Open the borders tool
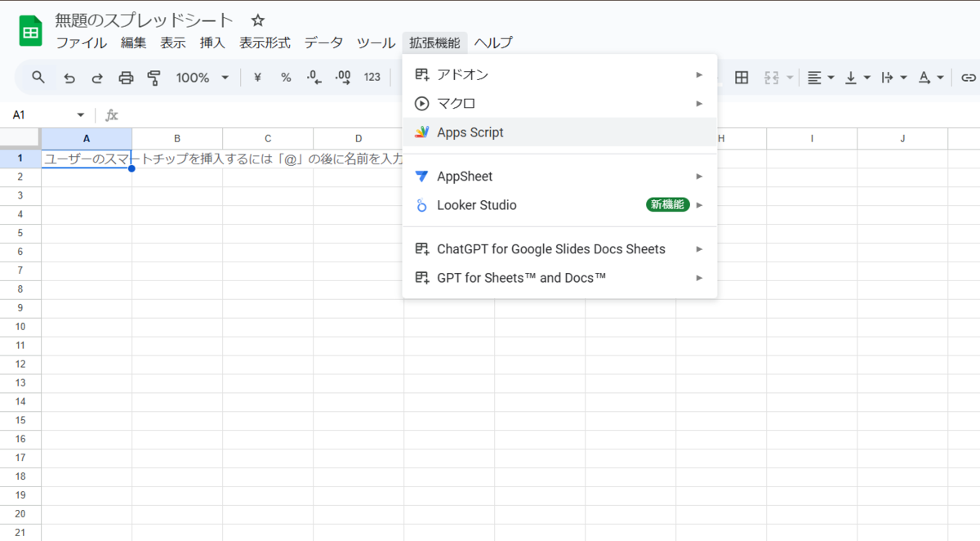This screenshot has height=541, width=980. point(742,78)
